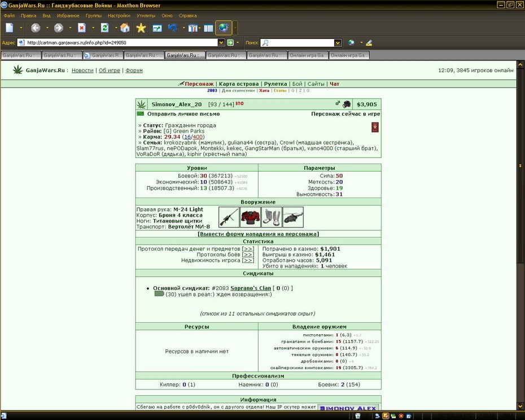This screenshot has width=525, height=420.
Task: Click the vertical scrollbar down arrow
Action: click(520, 406)
